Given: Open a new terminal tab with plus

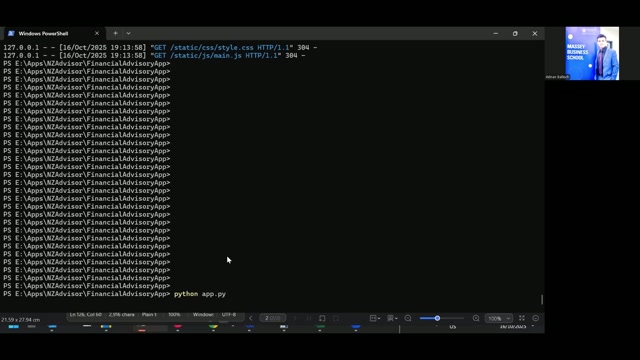Looking at the screenshot, I should point(116,33).
